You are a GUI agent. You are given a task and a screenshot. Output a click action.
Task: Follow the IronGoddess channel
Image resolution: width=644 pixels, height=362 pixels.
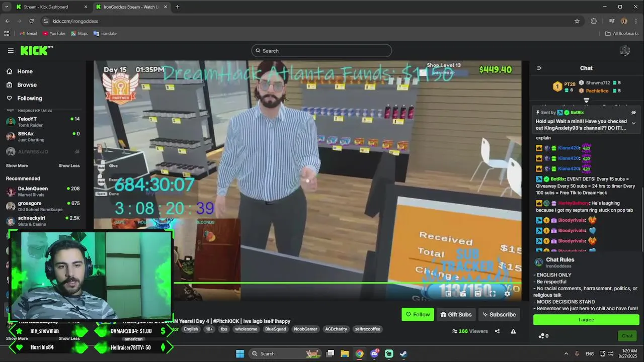(x=418, y=315)
